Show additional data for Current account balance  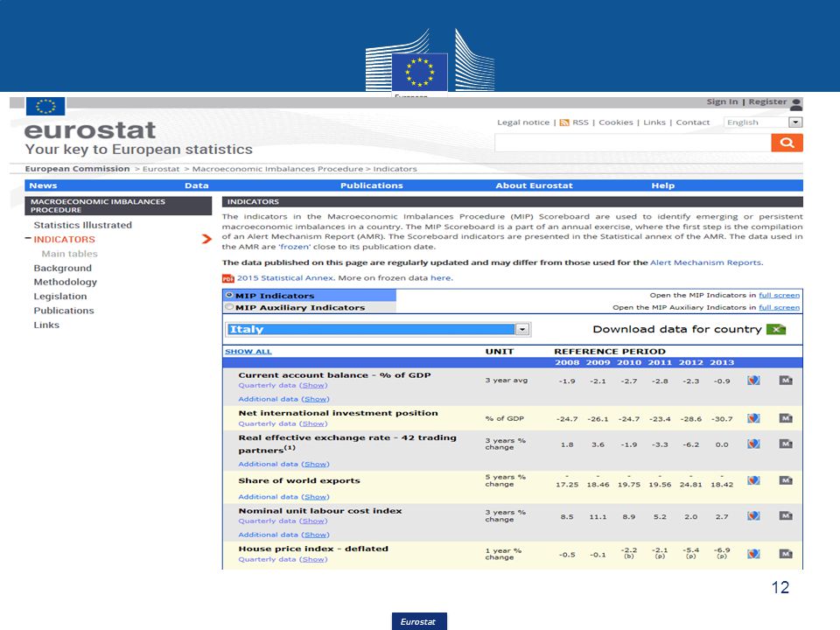[x=316, y=399]
